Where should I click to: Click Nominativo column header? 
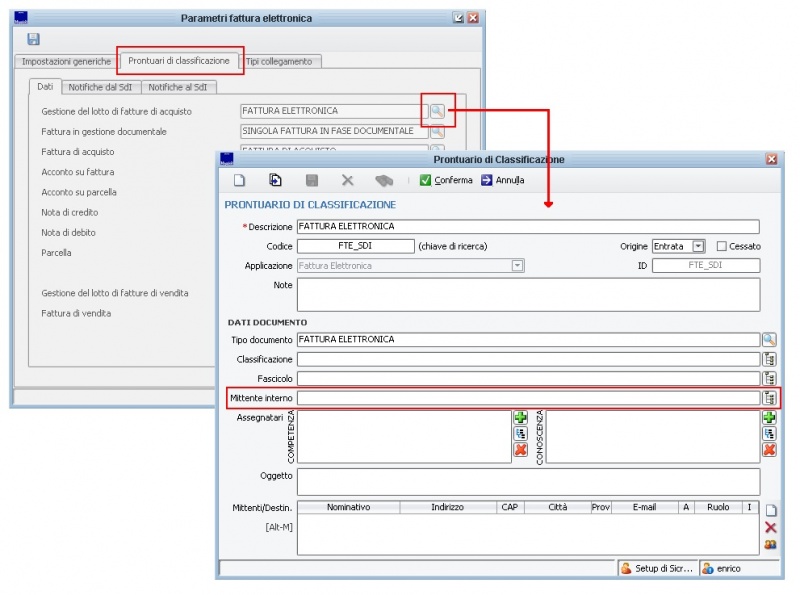coord(348,507)
